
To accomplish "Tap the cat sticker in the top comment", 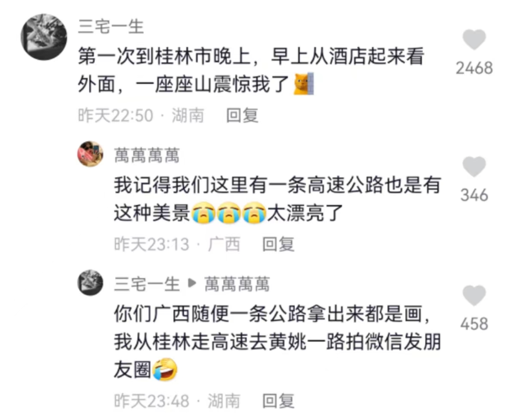I will (x=304, y=84).
